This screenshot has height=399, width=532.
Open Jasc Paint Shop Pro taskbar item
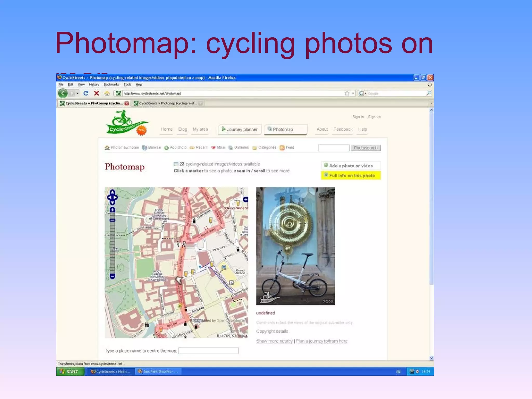[158, 371]
